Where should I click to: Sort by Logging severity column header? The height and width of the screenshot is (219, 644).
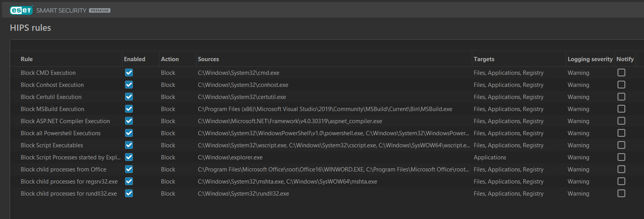tap(590, 59)
